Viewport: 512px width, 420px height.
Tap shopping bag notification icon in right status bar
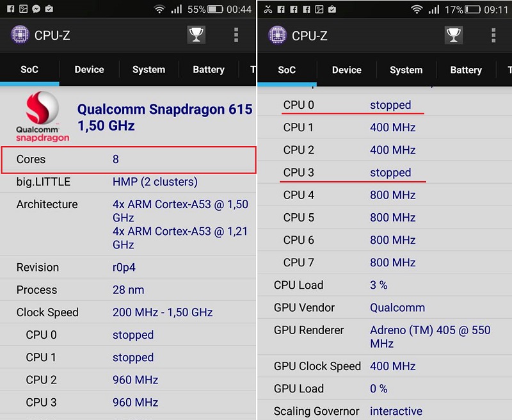click(332, 9)
